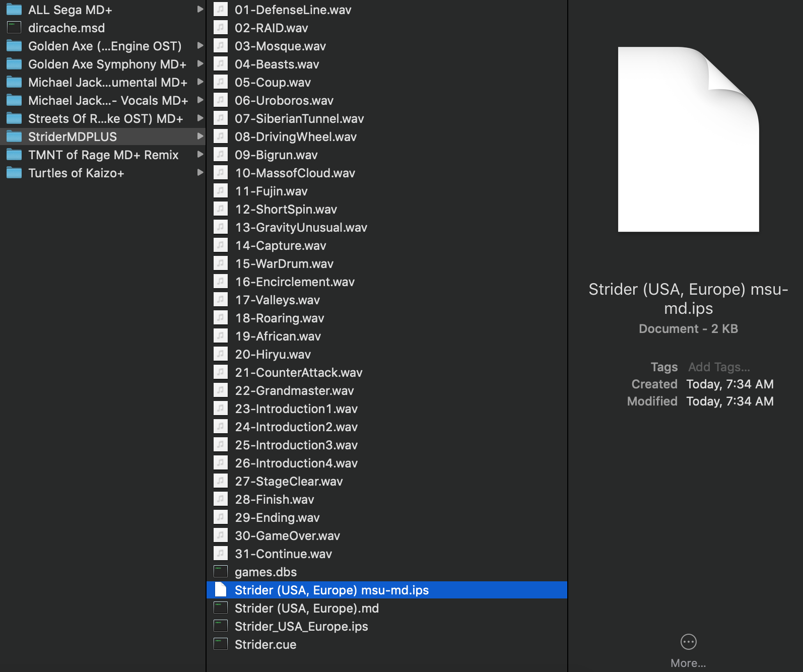Select 18-Roaring.wav

click(279, 318)
